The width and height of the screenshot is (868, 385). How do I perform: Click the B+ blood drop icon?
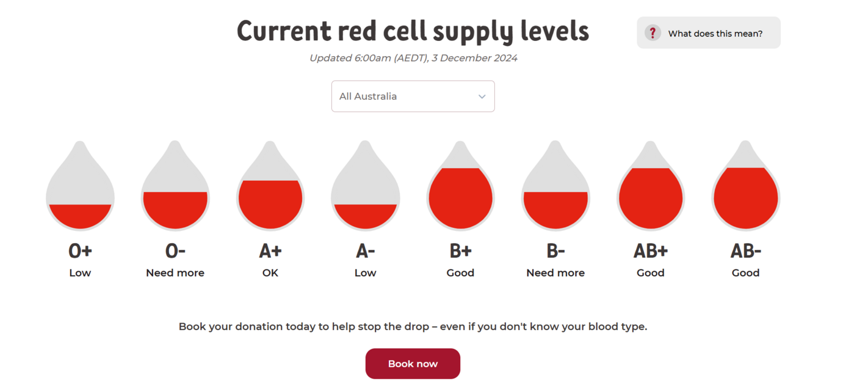tap(460, 196)
